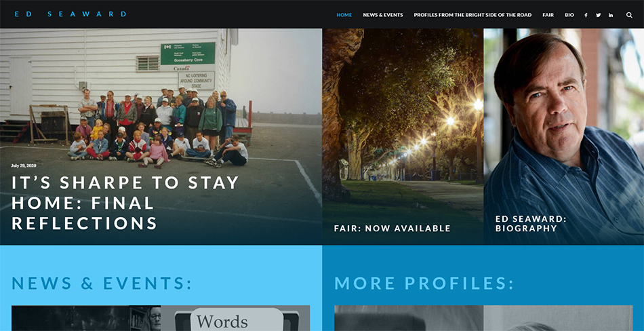Select the Home menu item

click(x=344, y=15)
